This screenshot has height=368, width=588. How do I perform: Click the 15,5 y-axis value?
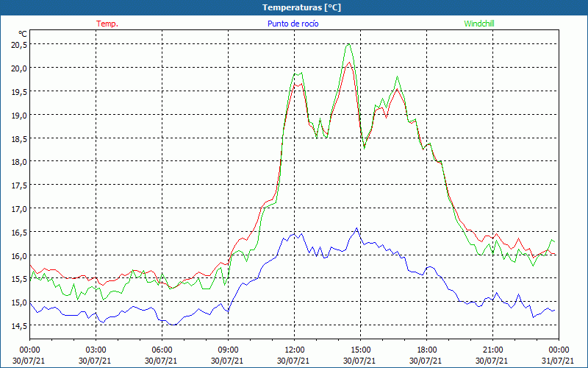[x=19, y=279]
